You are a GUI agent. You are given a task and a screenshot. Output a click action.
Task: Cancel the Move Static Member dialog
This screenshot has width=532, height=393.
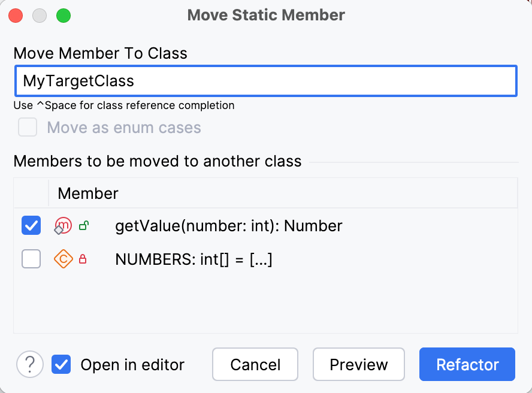coord(255,364)
